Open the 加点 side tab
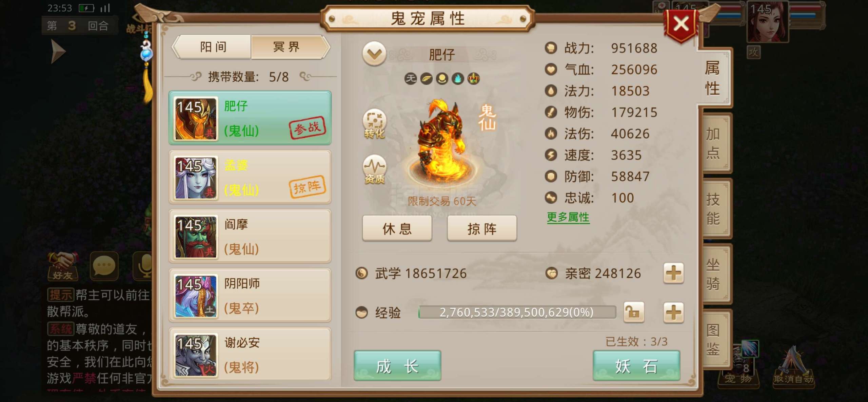Screen dimensions: 868x402 (713, 143)
